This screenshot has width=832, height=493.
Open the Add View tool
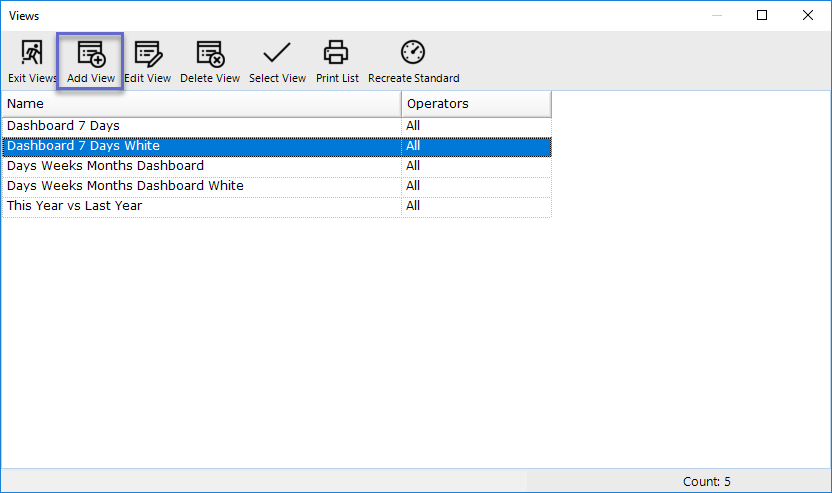91,61
